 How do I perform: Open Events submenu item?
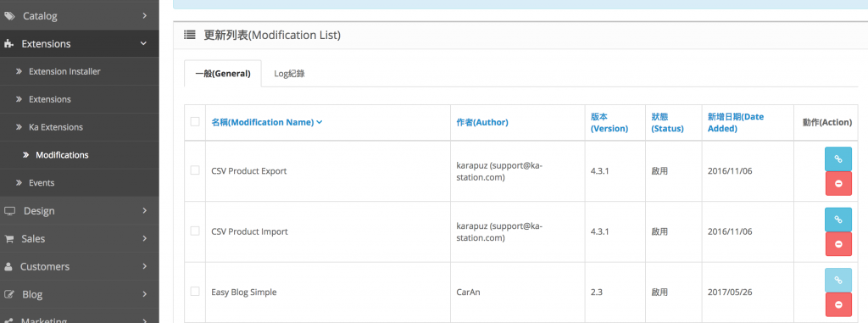42,183
